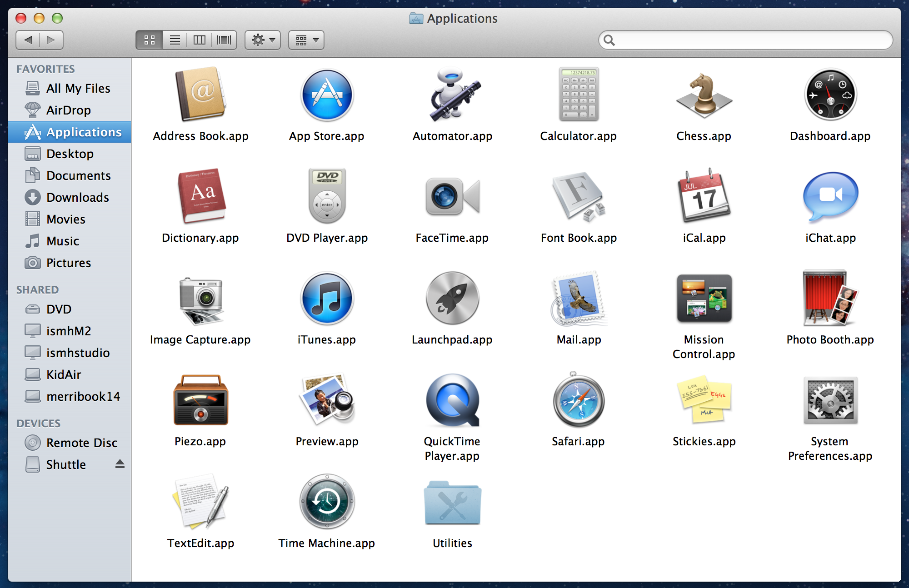The height and width of the screenshot is (588, 909).
Task: Select Photo Booth.app icon
Action: click(830, 298)
